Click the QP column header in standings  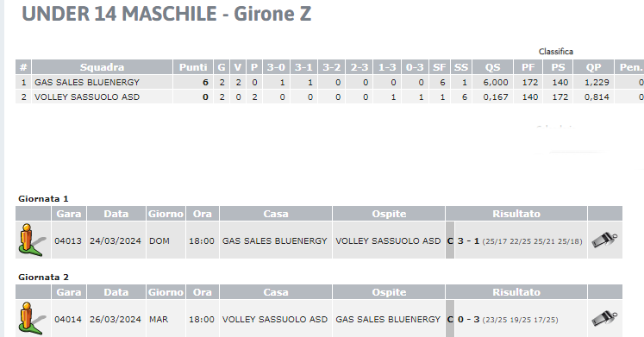593,67
